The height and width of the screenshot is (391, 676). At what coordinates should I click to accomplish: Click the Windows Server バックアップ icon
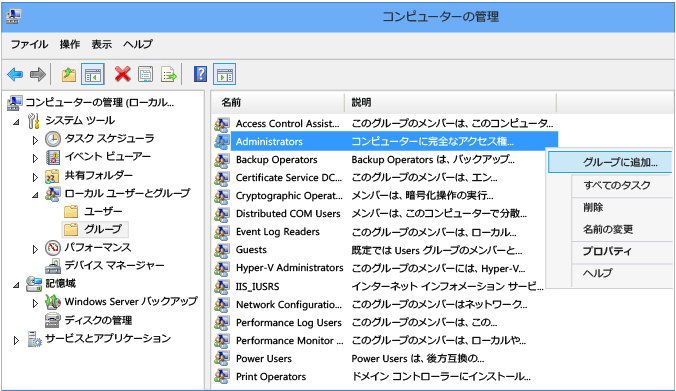coord(53,302)
